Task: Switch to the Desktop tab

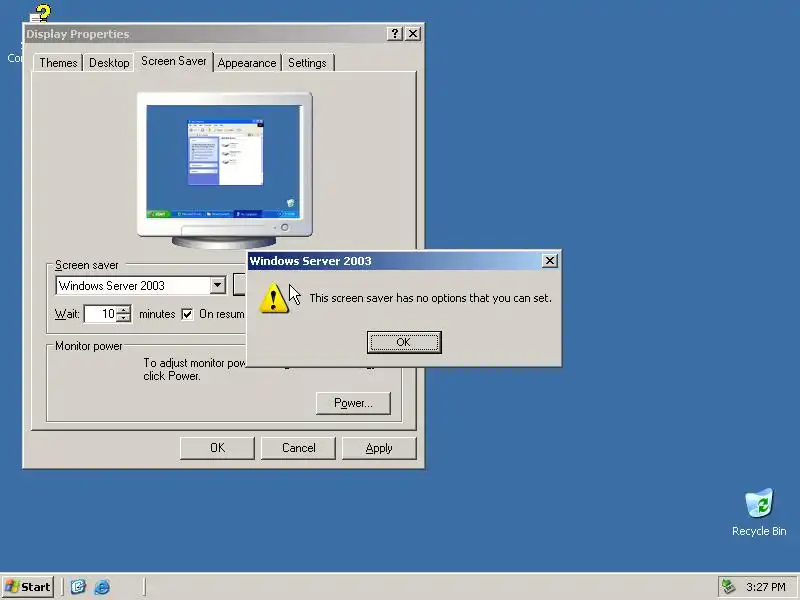Action: (x=109, y=63)
